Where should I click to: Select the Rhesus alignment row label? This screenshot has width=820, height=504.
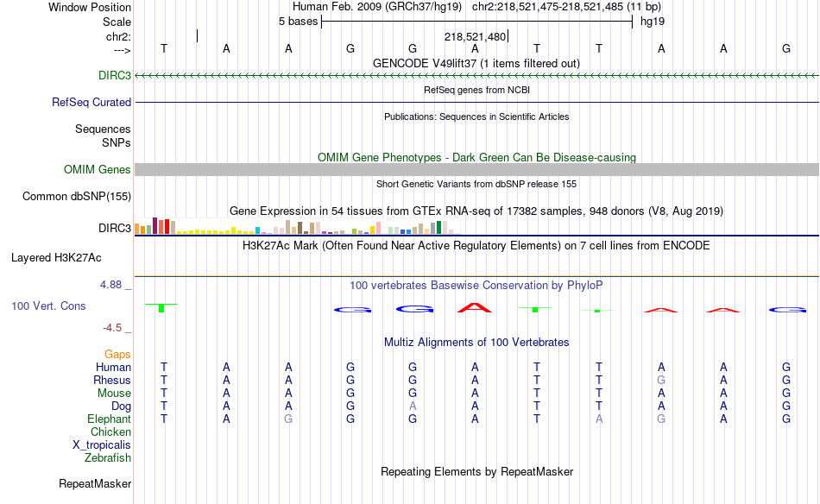click(x=112, y=380)
